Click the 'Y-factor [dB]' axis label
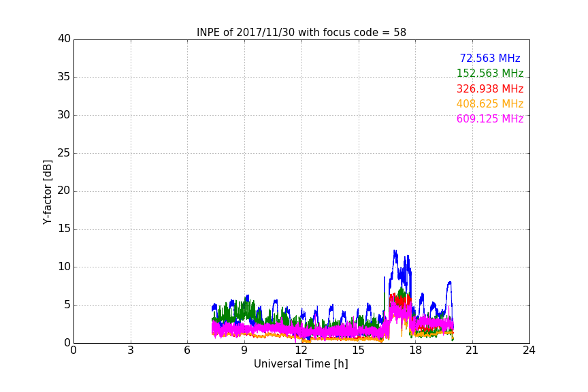Image resolution: width=588 pixels, height=392 pixels. (x=47, y=192)
